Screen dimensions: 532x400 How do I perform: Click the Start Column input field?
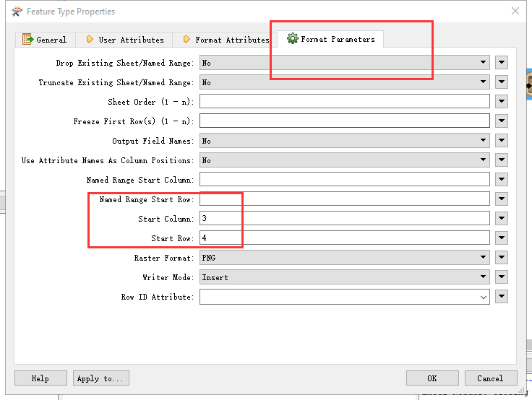point(344,218)
